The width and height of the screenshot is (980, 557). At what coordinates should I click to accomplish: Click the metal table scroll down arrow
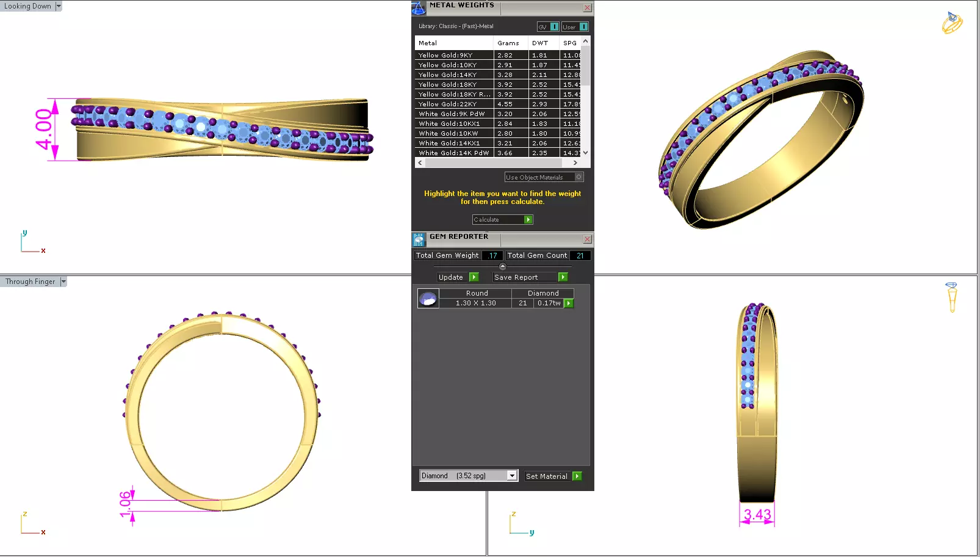pyautogui.click(x=586, y=153)
